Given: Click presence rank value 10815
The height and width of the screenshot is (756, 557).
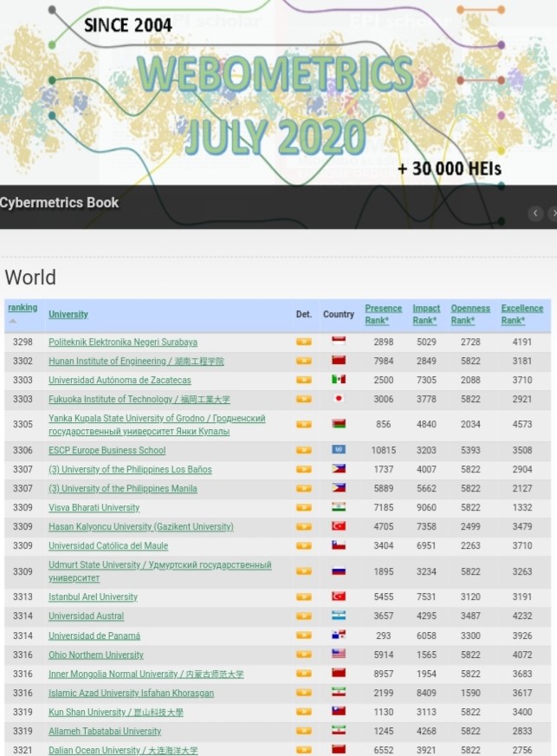Looking at the screenshot, I should point(384,450).
